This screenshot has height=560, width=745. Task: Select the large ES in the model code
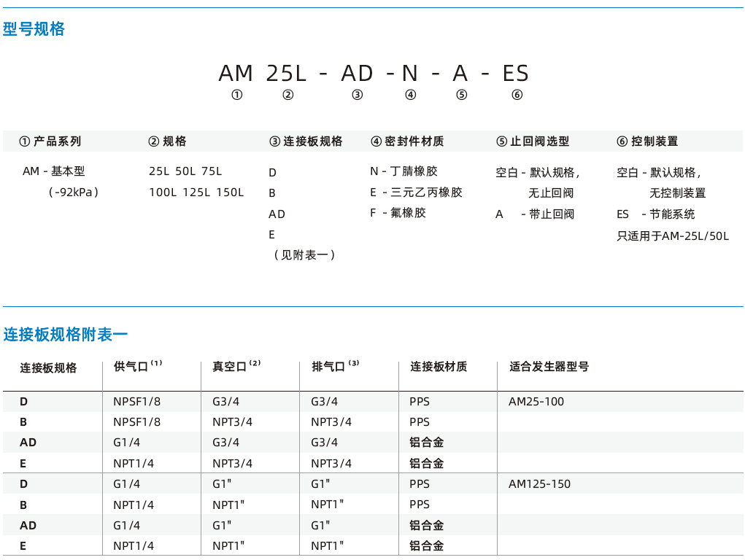(x=515, y=74)
